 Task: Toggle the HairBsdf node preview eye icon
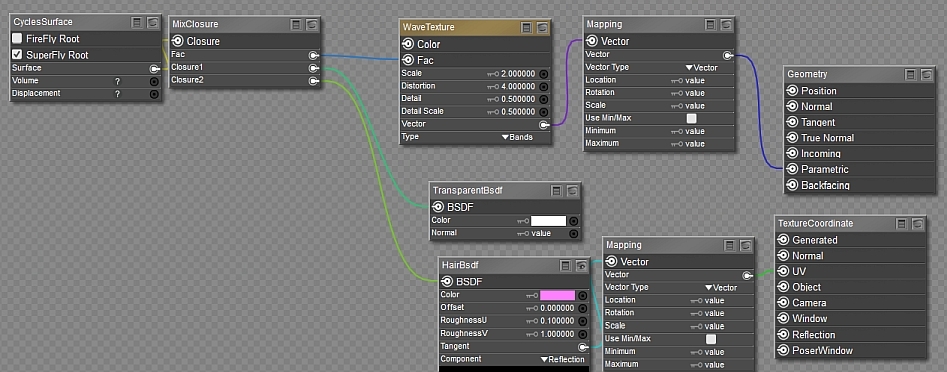click(581, 266)
